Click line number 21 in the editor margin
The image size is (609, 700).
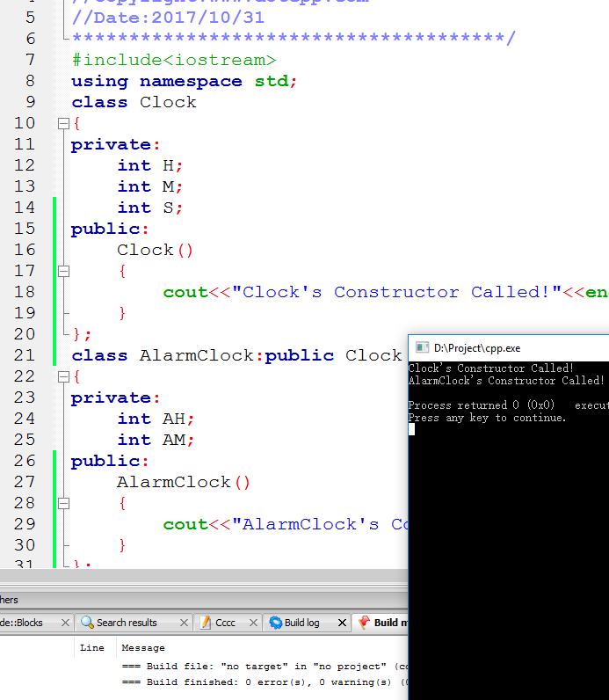tap(25, 355)
